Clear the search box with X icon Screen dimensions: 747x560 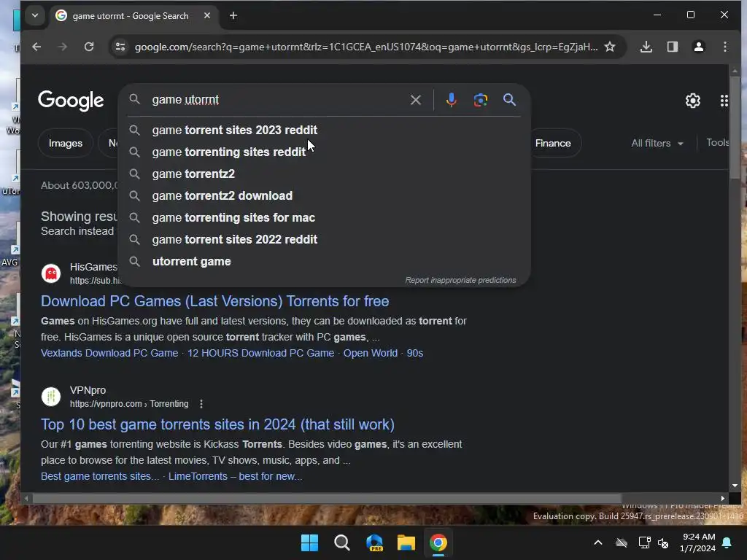coord(415,100)
